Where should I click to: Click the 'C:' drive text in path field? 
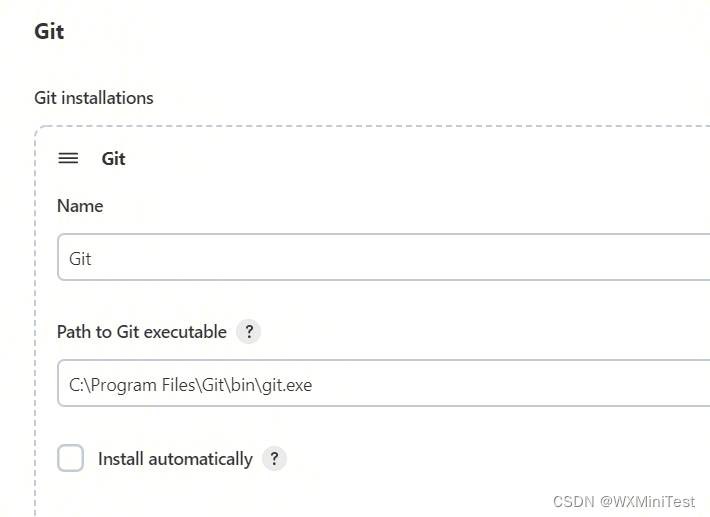pyautogui.click(x=76, y=385)
